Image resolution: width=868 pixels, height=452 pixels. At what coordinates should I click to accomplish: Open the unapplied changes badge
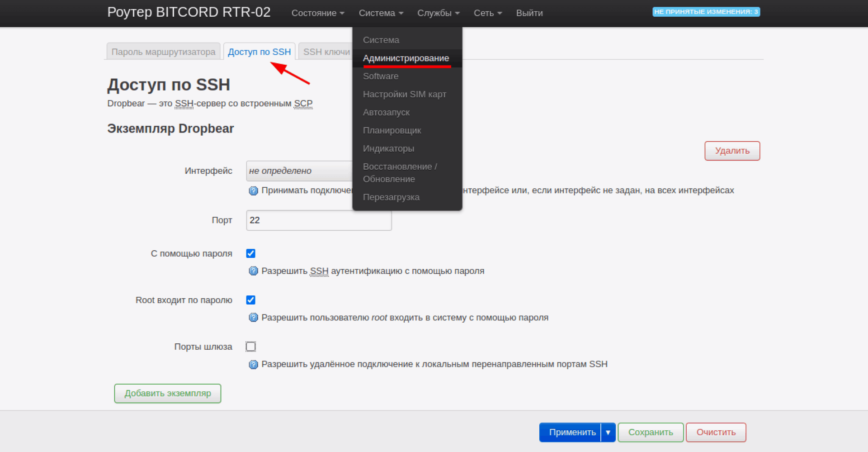pyautogui.click(x=706, y=12)
